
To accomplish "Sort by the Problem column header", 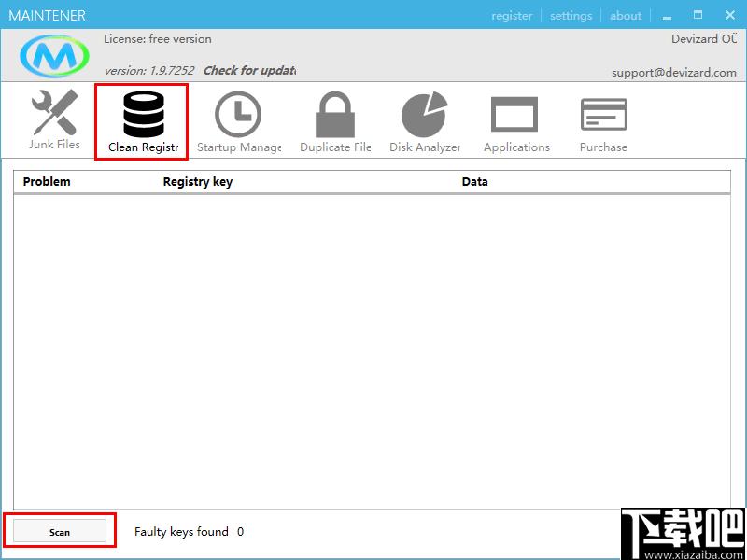I will point(47,181).
